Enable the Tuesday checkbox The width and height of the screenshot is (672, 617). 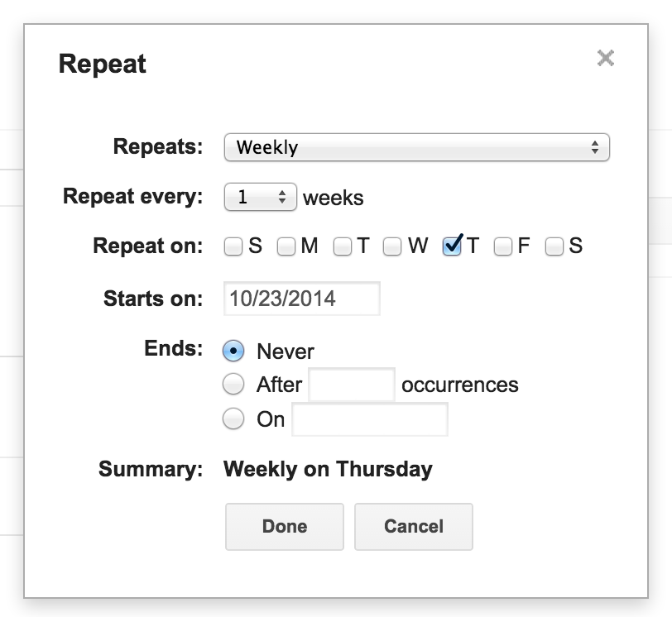pyautogui.click(x=343, y=246)
